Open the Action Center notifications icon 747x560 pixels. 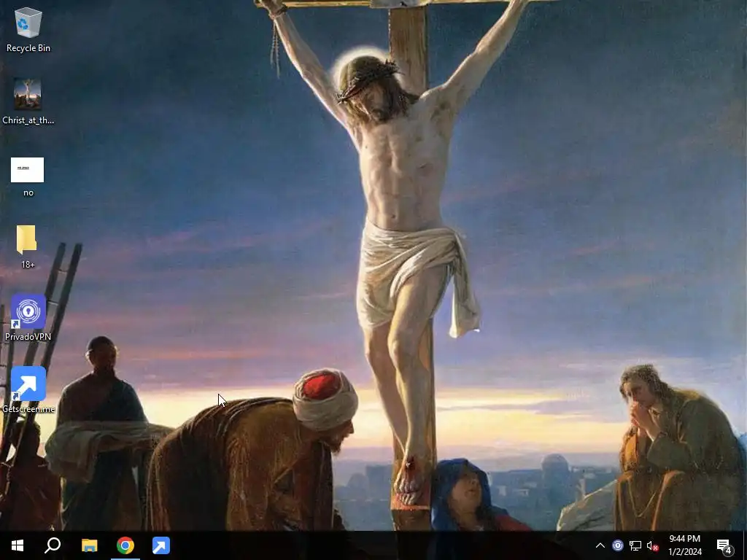[724, 545]
